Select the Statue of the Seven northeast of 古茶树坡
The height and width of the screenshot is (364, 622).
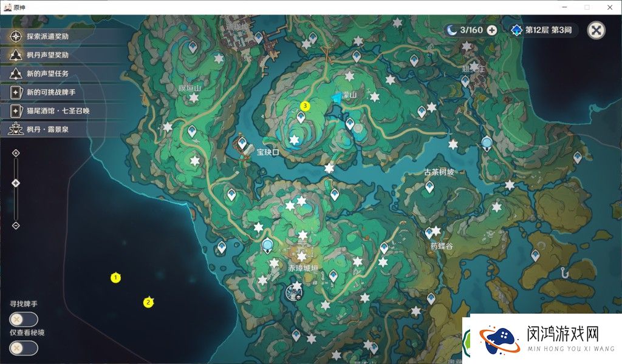[x=487, y=143]
